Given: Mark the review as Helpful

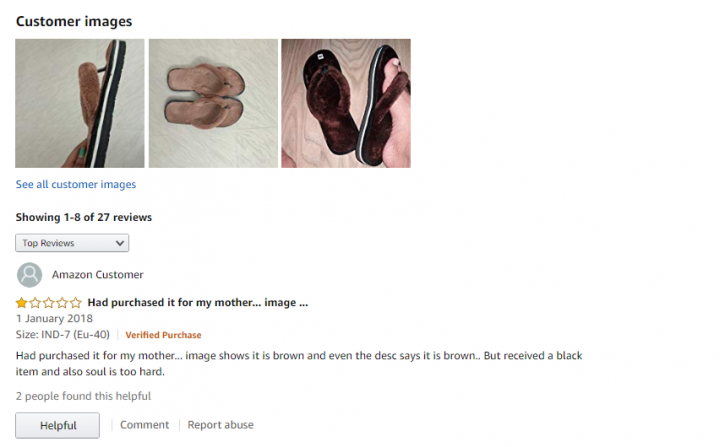Looking at the screenshot, I should [x=57, y=425].
